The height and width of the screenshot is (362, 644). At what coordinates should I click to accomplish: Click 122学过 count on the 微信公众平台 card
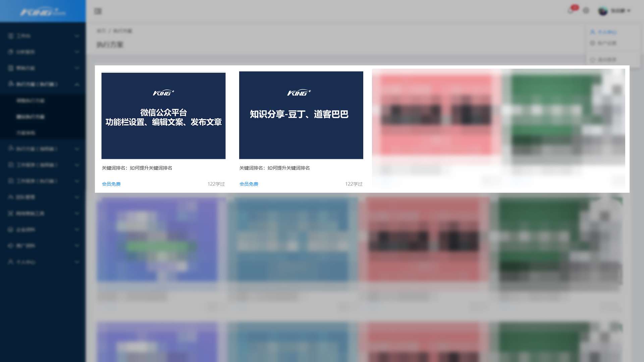point(216,184)
